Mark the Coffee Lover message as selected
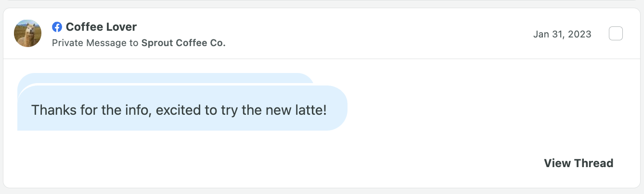 pyautogui.click(x=616, y=34)
